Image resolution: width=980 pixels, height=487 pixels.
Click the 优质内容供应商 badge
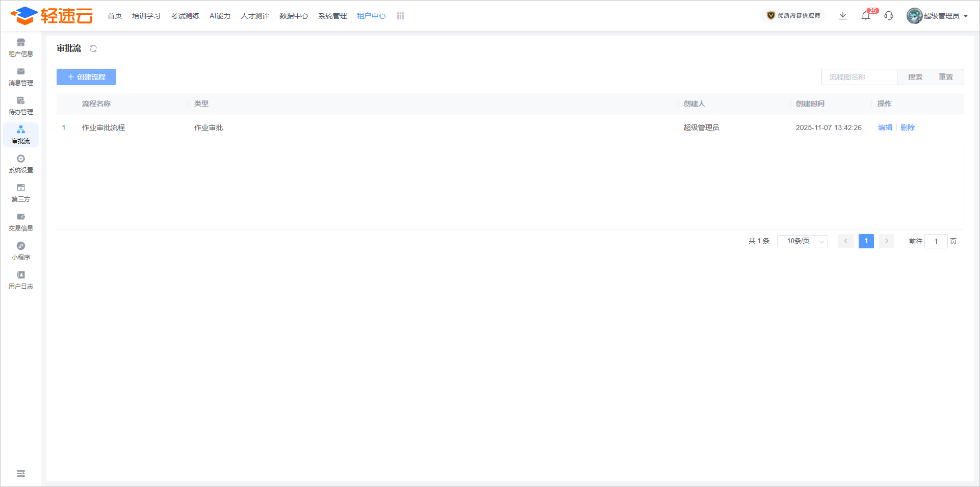point(793,16)
